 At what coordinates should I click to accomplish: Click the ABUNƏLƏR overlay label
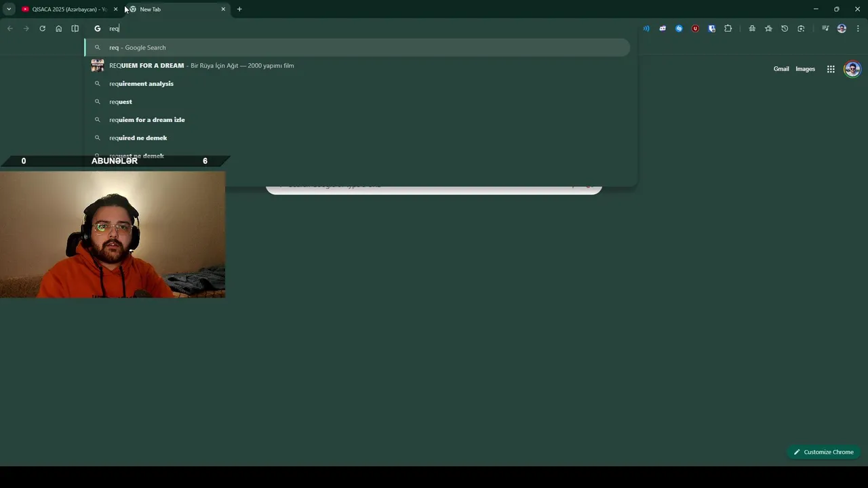[x=115, y=161]
